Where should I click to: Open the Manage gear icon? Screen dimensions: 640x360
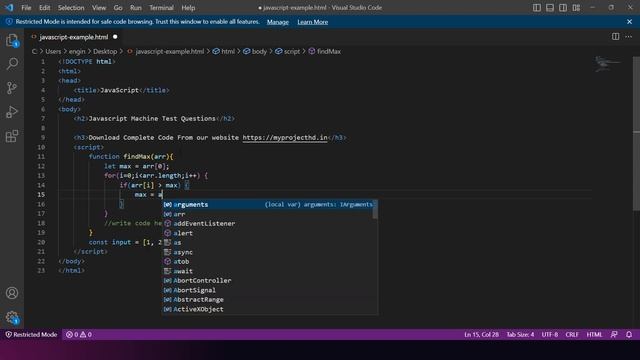tap(12, 317)
